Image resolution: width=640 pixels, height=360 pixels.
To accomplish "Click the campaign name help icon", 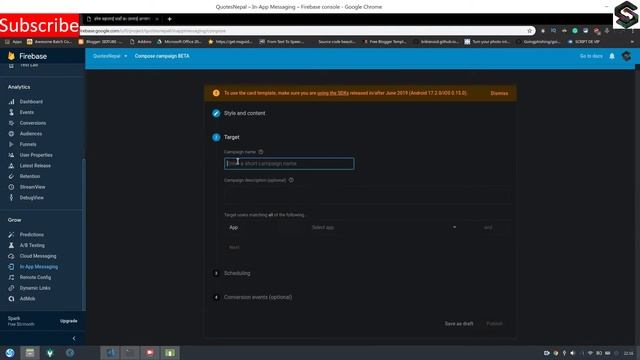I will click(261, 152).
